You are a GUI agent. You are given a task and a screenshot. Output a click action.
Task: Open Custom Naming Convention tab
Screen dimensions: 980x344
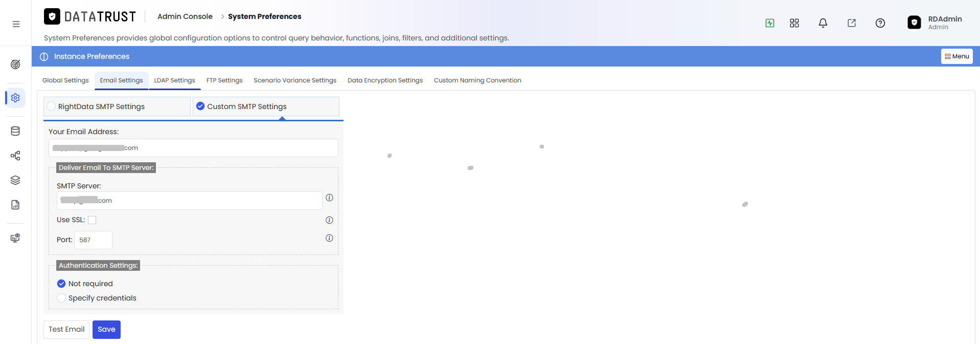point(477,80)
